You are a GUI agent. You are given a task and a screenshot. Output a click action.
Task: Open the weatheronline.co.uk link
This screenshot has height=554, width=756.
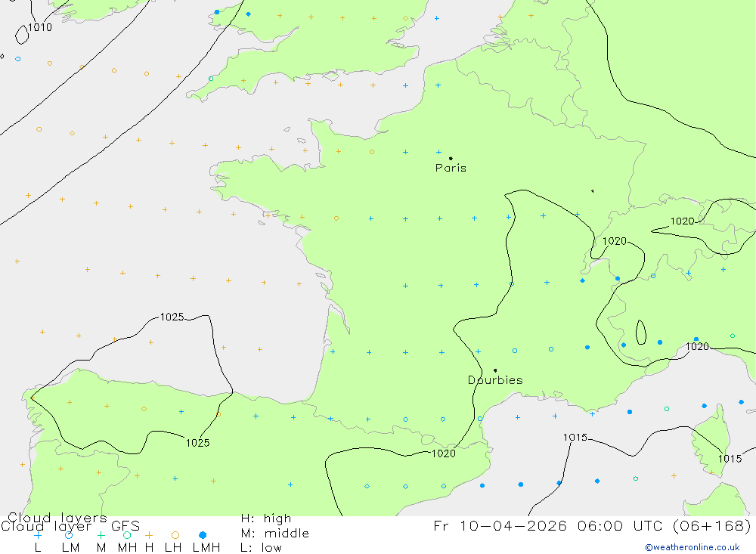[x=692, y=547]
